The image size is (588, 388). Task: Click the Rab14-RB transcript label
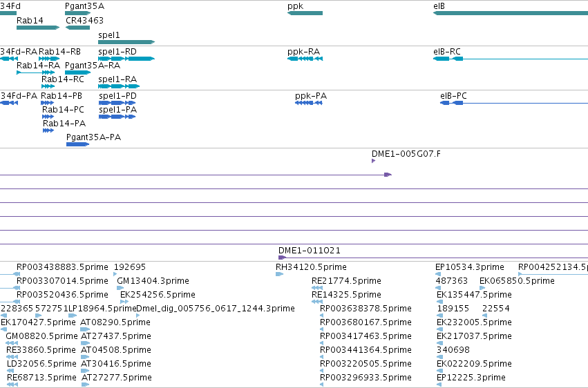pos(59,51)
